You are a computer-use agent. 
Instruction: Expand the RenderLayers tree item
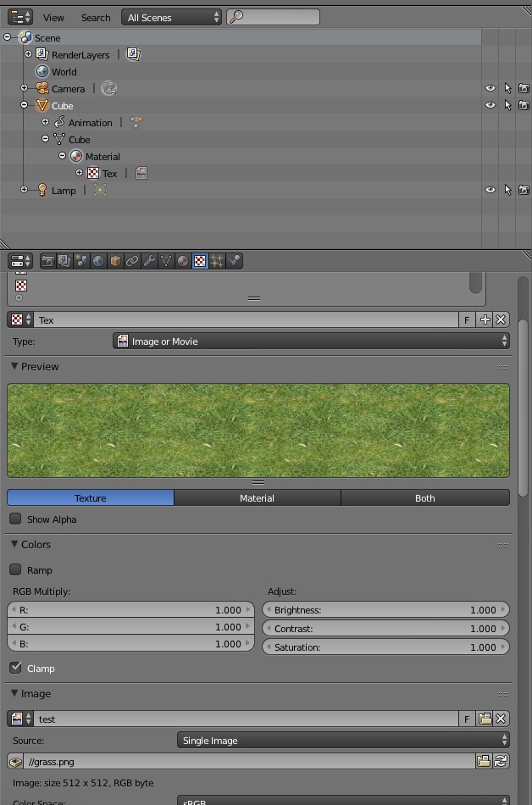[28, 54]
